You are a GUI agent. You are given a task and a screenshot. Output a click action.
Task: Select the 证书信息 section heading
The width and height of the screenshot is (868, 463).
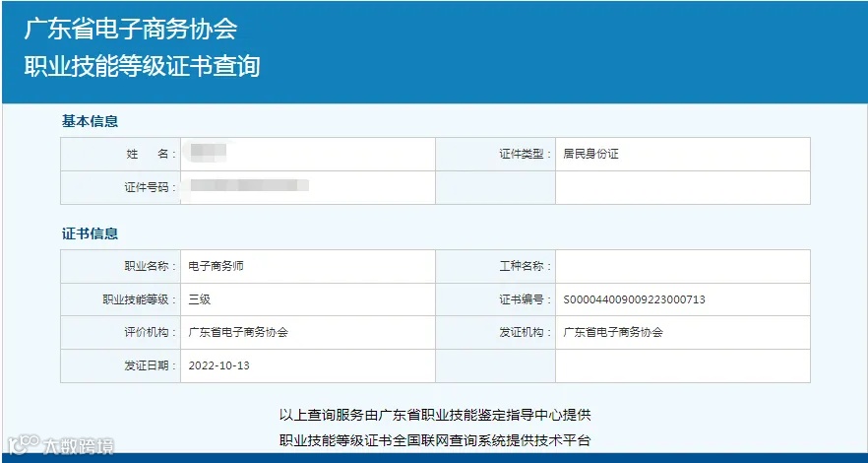coord(90,233)
